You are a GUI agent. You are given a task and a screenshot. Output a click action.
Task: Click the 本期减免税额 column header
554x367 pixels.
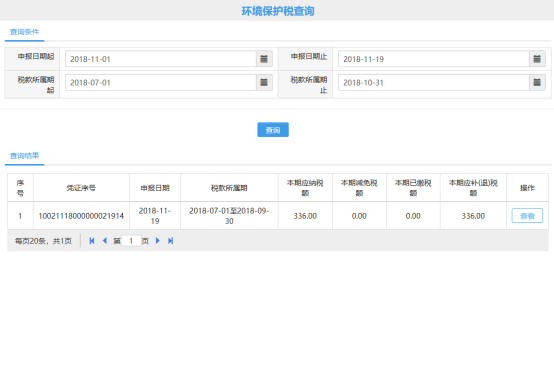[x=359, y=188]
